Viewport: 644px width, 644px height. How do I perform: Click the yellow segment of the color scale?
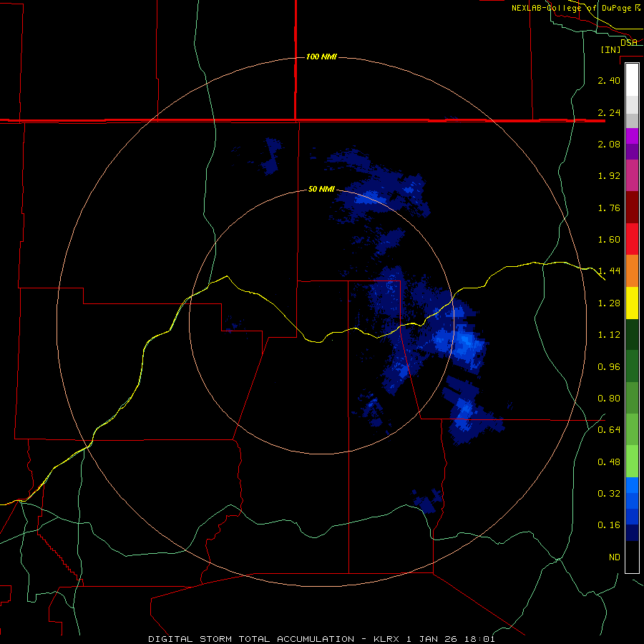point(632,303)
